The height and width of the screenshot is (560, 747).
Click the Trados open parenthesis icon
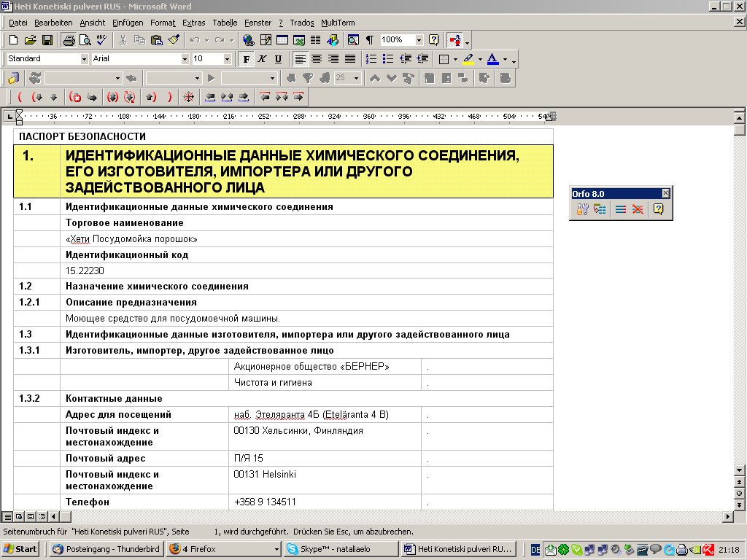(20, 97)
